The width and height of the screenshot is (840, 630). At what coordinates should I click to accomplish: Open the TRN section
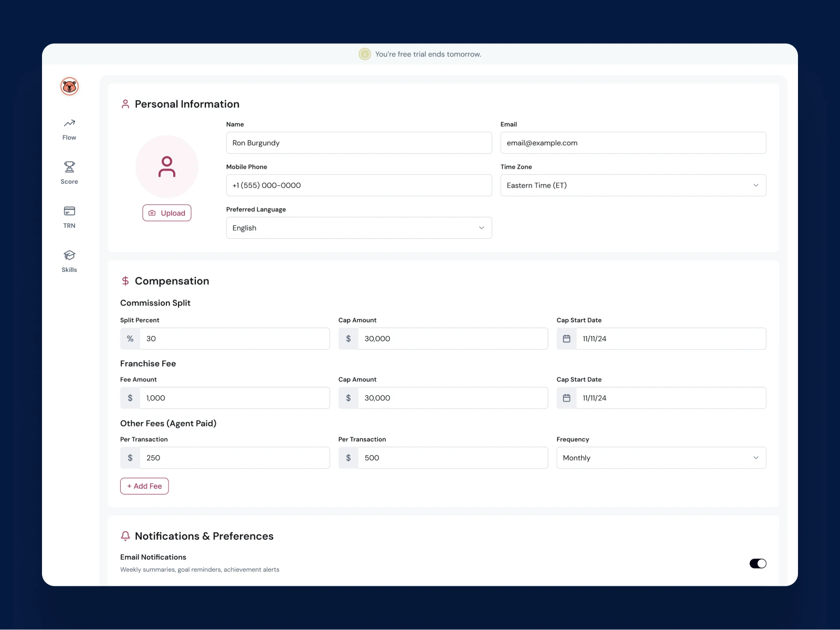click(69, 217)
